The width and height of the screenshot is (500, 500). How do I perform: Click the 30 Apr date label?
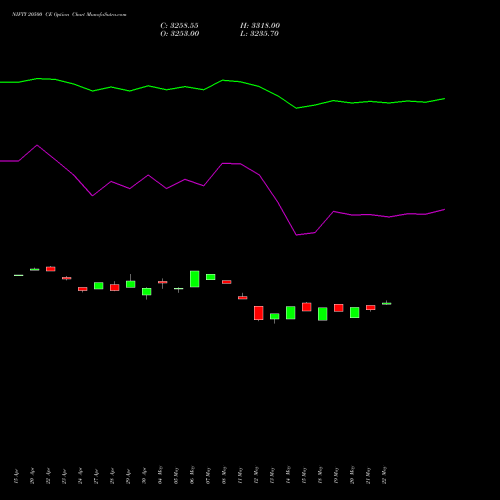pyautogui.click(x=144, y=476)
